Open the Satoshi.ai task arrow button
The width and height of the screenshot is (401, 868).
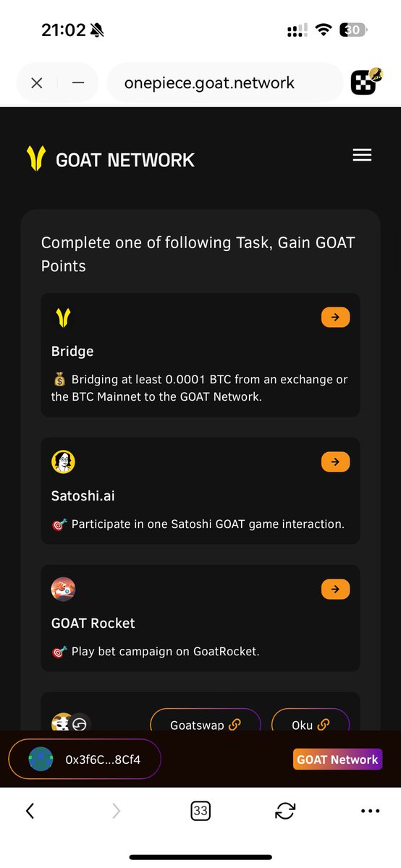click(335, 462)
